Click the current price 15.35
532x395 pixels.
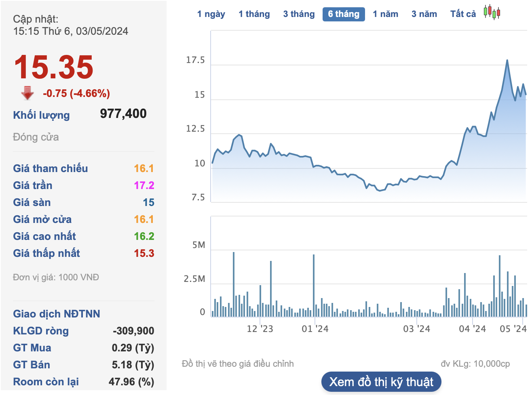[x=53, y=67]
